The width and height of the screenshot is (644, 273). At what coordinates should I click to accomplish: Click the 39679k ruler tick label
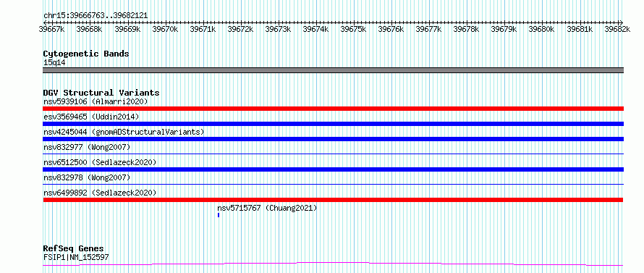click(x=504, y=29)
